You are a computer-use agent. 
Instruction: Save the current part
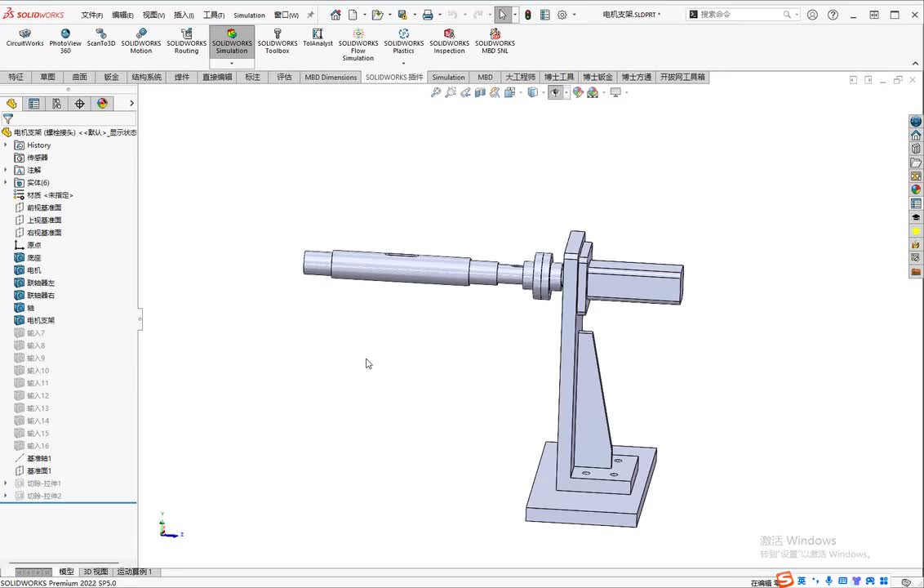pyautogui.click(x=402, y=15)
